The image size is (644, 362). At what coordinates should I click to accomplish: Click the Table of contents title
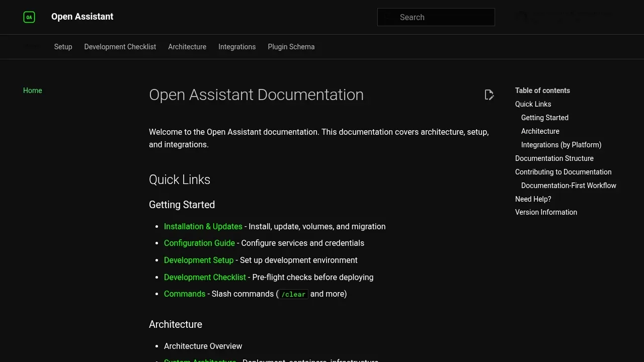click(x=542, y=90)
